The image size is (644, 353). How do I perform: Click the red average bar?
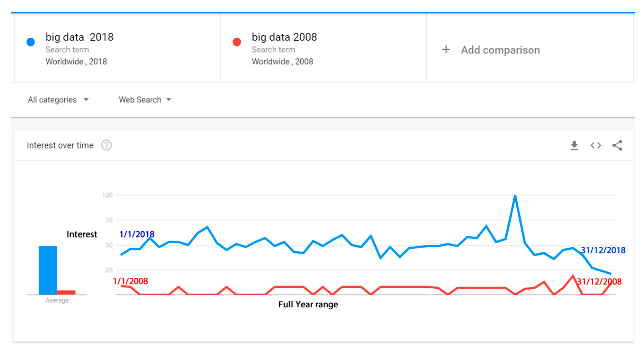[66, 292]
